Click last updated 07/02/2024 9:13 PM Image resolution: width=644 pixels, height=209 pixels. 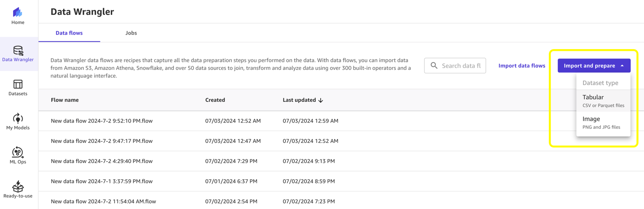(309, 161)
